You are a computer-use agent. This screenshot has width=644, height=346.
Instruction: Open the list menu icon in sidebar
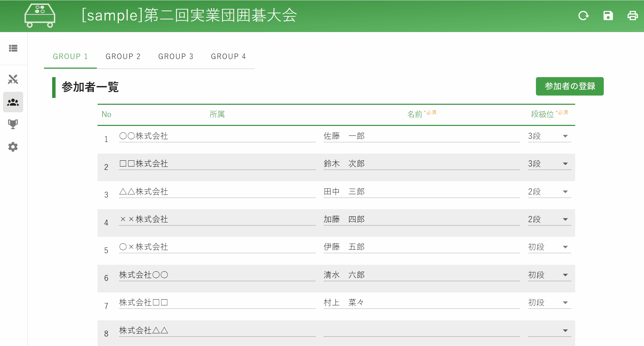click(13, 48)
